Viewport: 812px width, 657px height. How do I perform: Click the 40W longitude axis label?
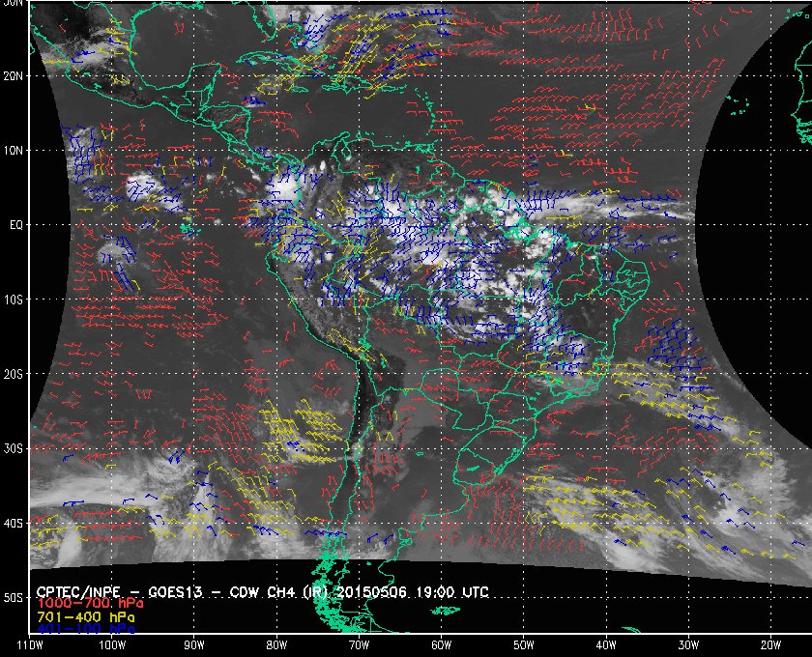tap(605, 643)
